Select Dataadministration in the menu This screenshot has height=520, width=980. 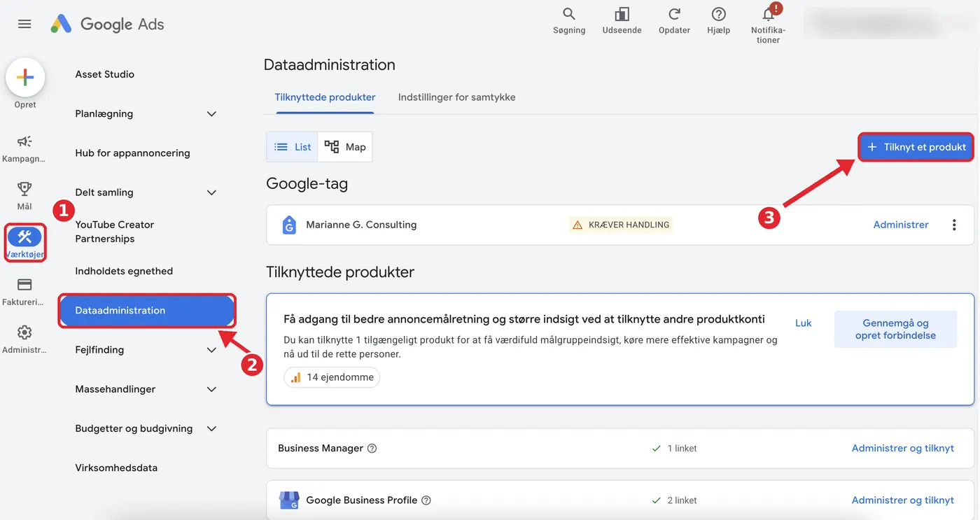click(x=146, y=310)
